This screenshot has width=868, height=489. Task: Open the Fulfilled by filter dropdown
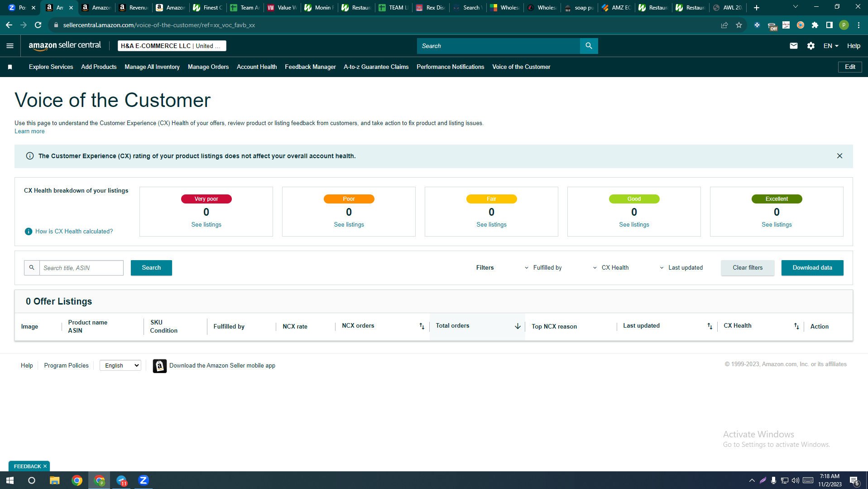[x=543, y=268]
